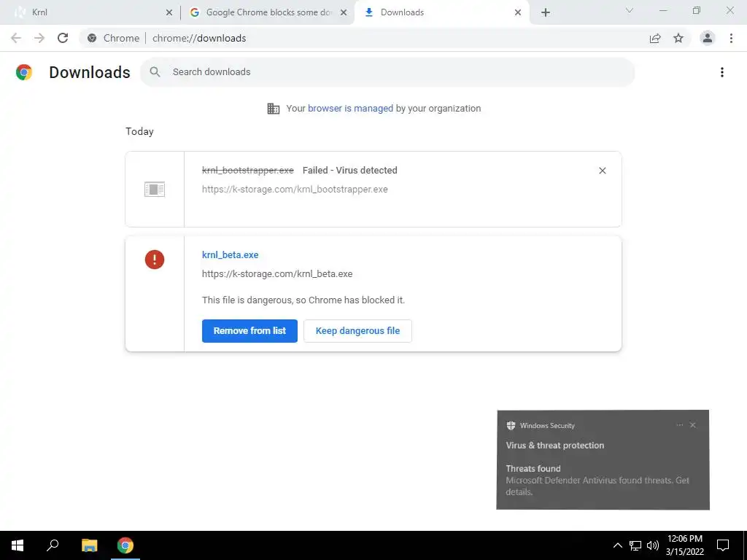Open the Downloads page more actions menu
This screenshot has width=747, height=560.
click(x=722, y=72)
